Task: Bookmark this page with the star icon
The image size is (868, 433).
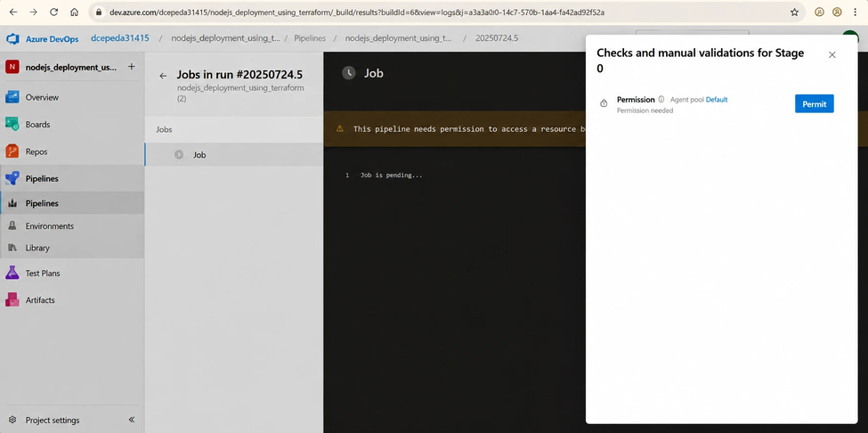Action: point(794,12)
